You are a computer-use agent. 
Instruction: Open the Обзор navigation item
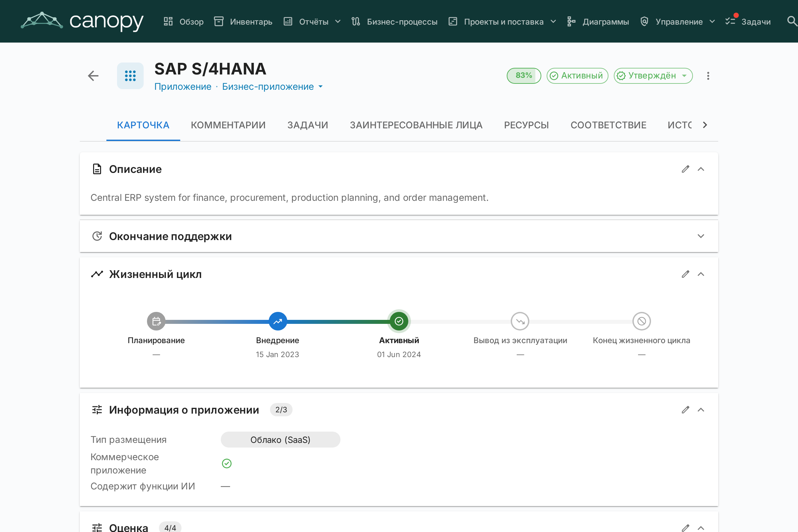point(184,22)
